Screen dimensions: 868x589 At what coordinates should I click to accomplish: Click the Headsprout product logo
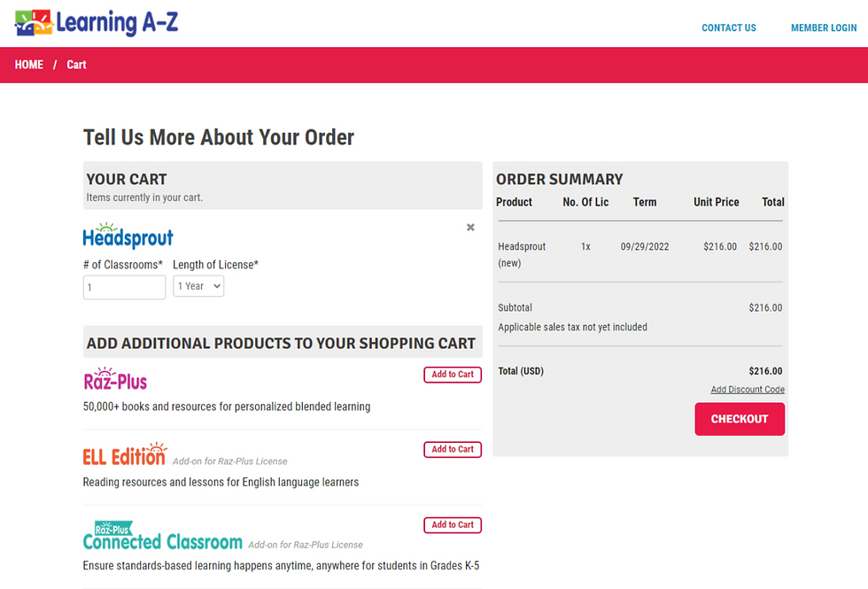point(128,236)
